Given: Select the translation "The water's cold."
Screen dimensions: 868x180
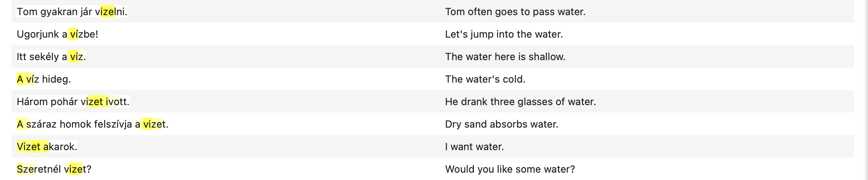Looking at the screenshot, I should click(x=485, y=79).
